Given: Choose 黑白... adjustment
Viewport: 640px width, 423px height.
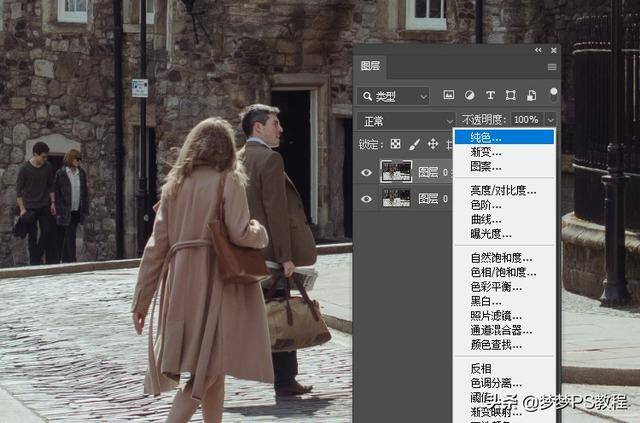Looking at the screenshot, I should tap(504, 301).
